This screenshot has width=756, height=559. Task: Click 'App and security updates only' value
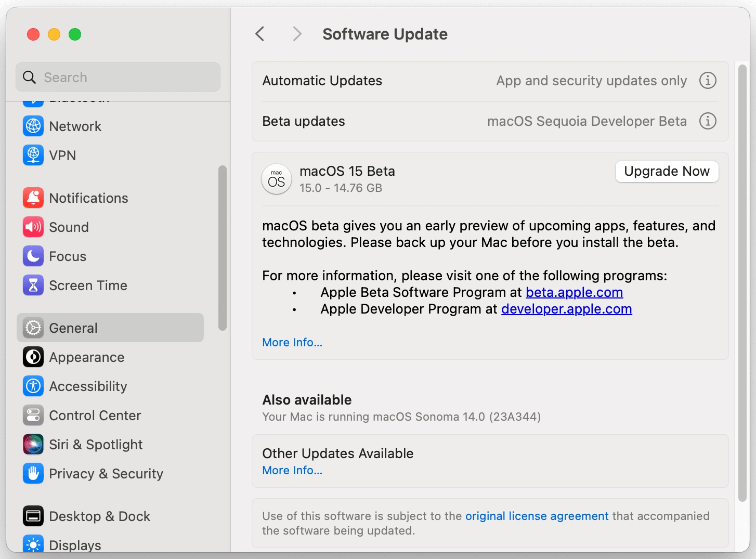pos(592,81)
